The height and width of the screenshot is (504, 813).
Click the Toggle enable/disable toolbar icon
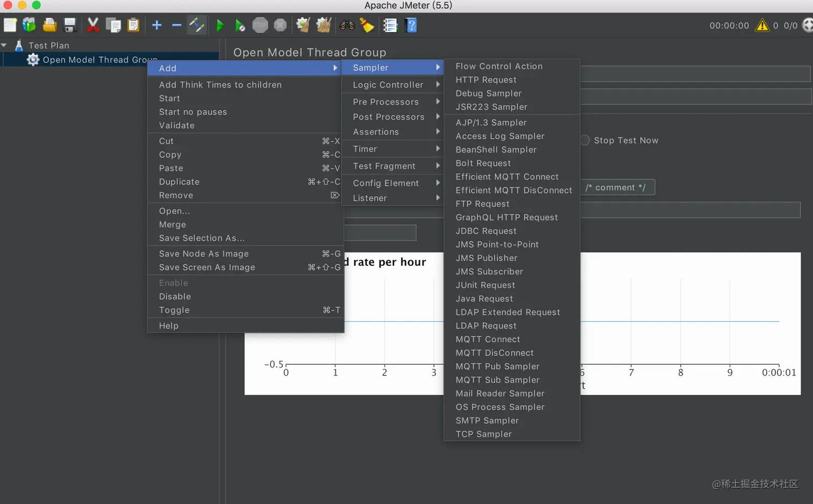[x=197, y=25]
